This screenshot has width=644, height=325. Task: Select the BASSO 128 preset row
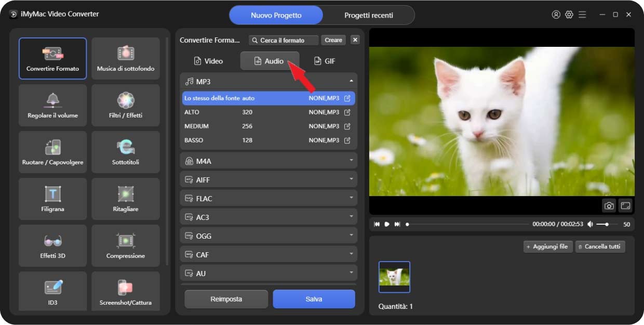[269, 140]
